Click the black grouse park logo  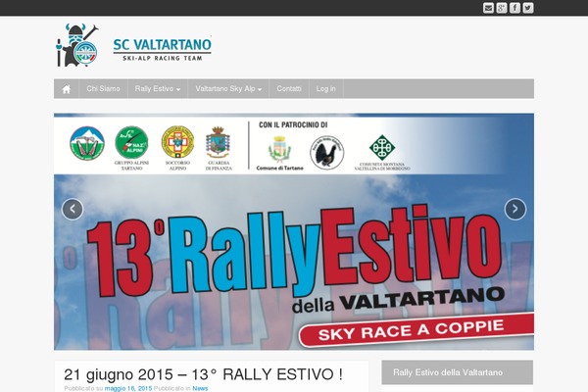click(327, 152)
